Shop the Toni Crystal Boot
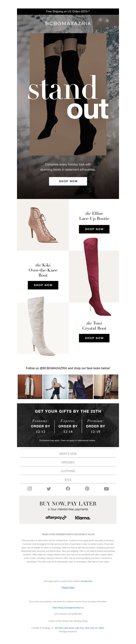The width and height of the screenshot is (136, 644). (x=94, y=338)
